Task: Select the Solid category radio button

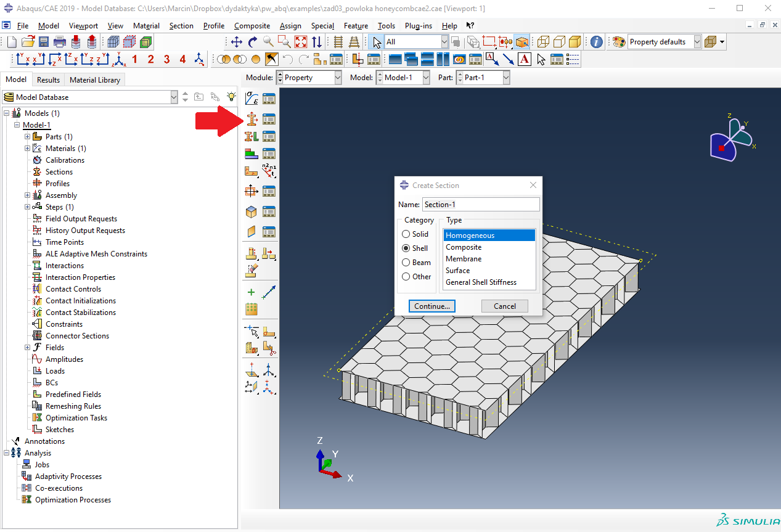Action: point(406,234)
